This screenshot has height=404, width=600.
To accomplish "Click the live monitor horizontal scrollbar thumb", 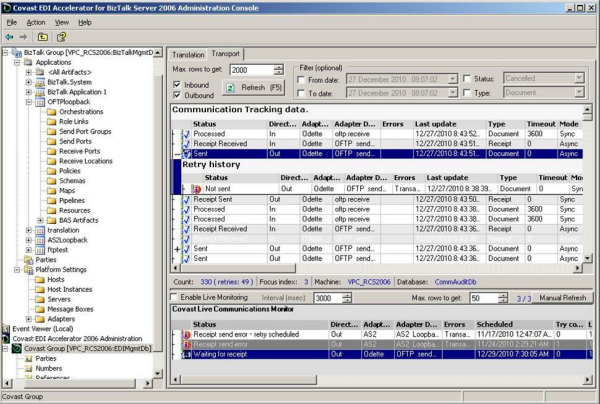I will coord(248,380).
